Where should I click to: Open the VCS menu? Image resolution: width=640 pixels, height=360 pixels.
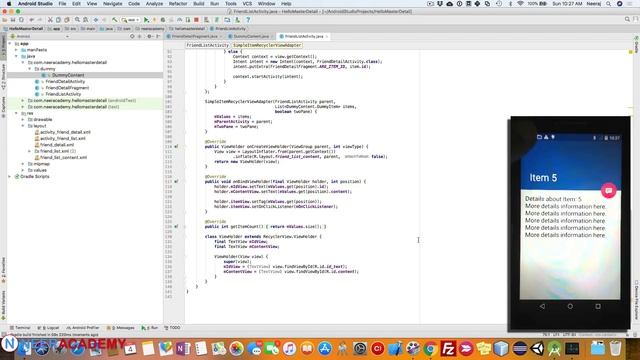(x=247, y=4)
